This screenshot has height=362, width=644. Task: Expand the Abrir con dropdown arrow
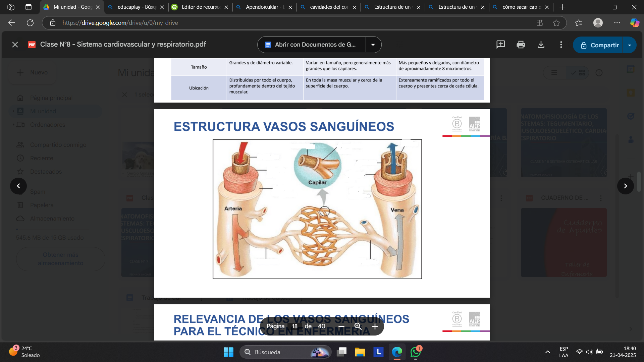(x=373, y=45)
